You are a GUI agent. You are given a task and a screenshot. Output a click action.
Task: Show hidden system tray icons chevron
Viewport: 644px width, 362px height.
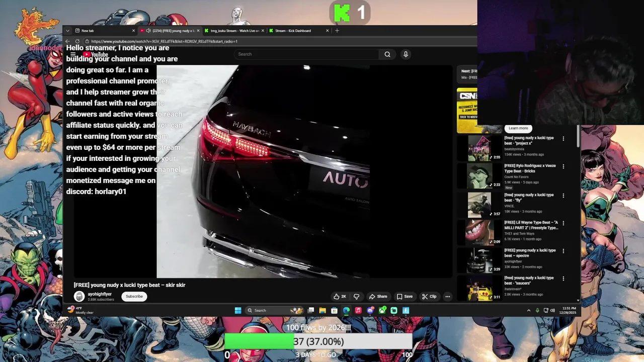[528, 310]
